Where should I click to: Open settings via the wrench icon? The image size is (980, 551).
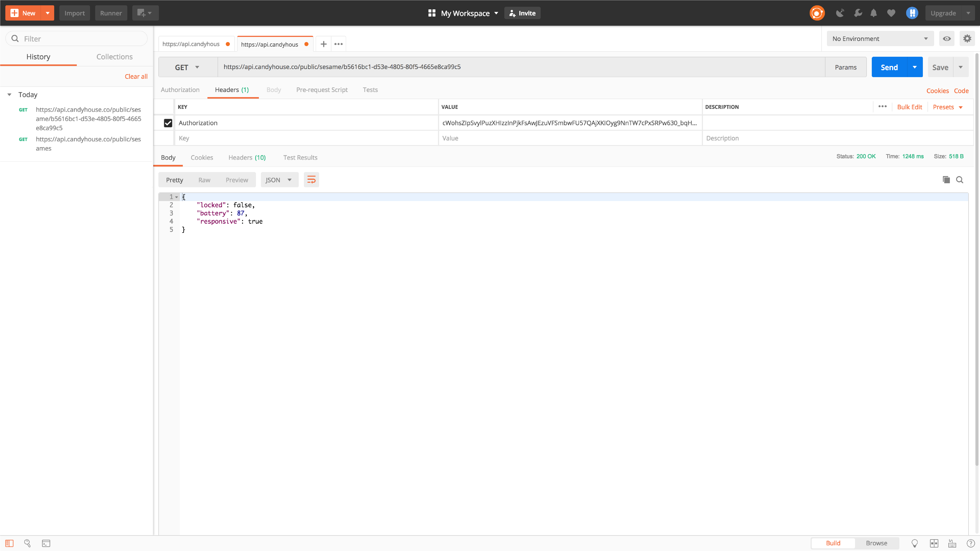point(858,13)
